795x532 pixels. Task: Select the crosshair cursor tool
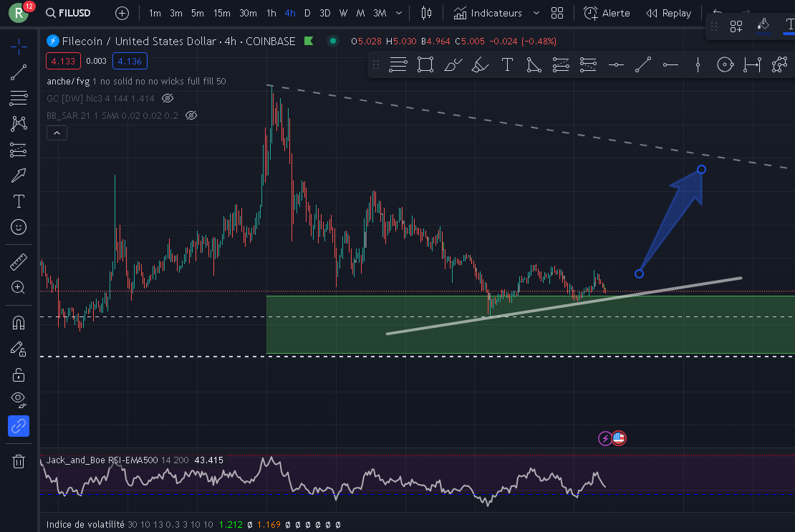[x=19, y=47]
